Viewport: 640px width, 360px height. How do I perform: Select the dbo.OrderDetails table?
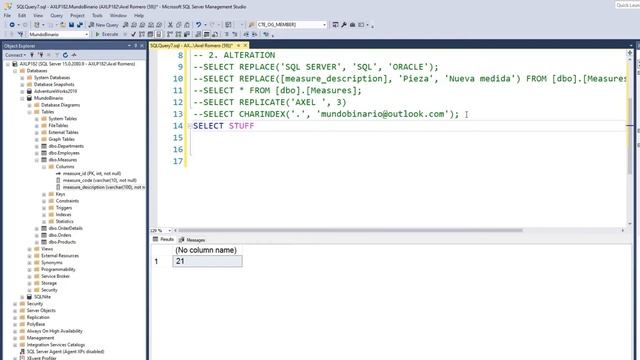pos(65,228)
